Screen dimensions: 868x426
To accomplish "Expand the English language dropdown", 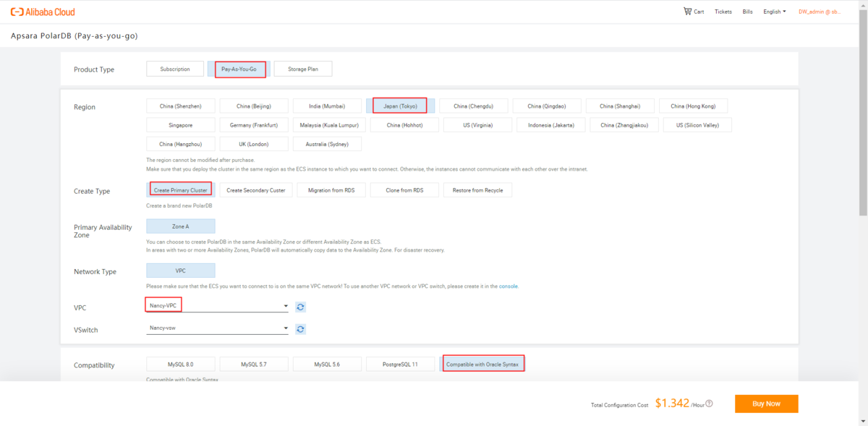I will 775,12.
